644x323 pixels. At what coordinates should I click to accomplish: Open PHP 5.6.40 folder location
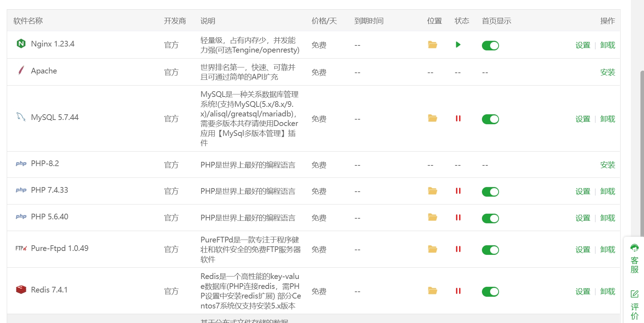[x=433, y=217]
